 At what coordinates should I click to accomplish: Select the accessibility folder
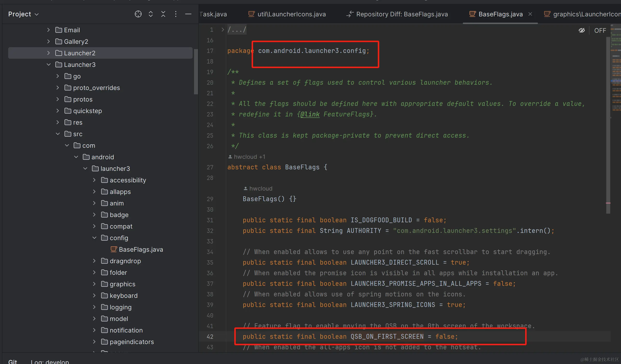tap(123, 180)
